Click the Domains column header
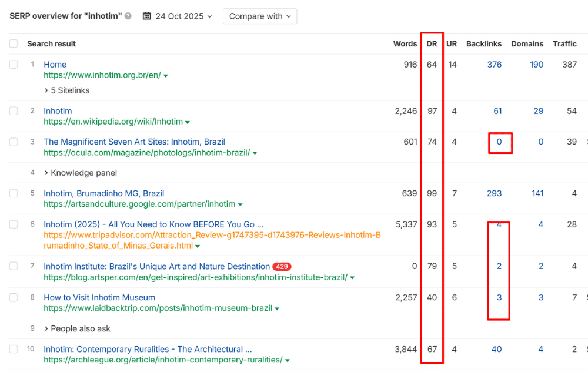Viewport: 588px width, 376px height. [527, 43]
